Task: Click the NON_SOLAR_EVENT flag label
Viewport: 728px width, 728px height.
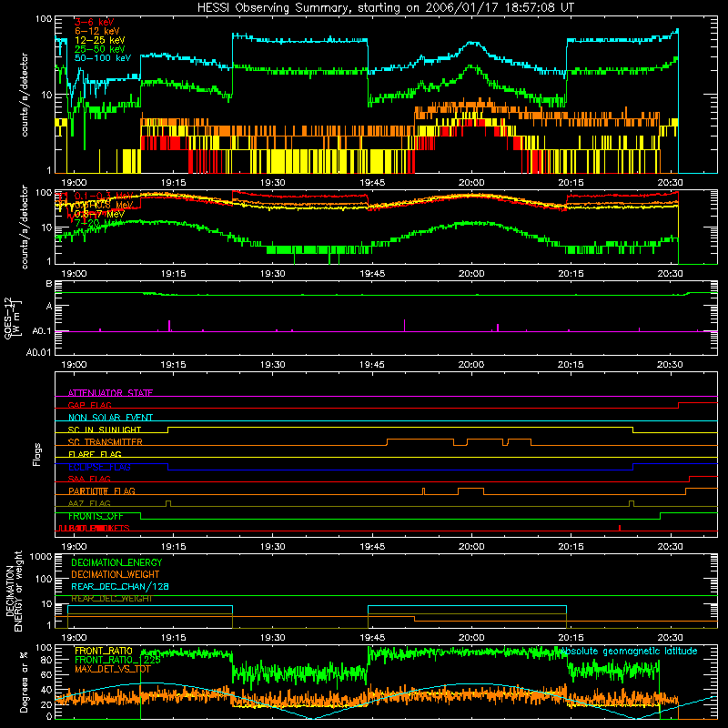Action: tap(110, 418)
